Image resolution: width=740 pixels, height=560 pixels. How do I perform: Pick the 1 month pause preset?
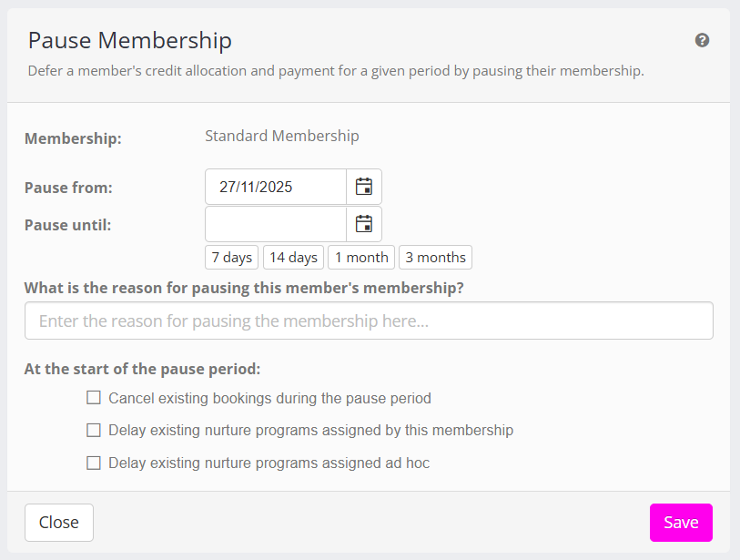click(361, 258)
